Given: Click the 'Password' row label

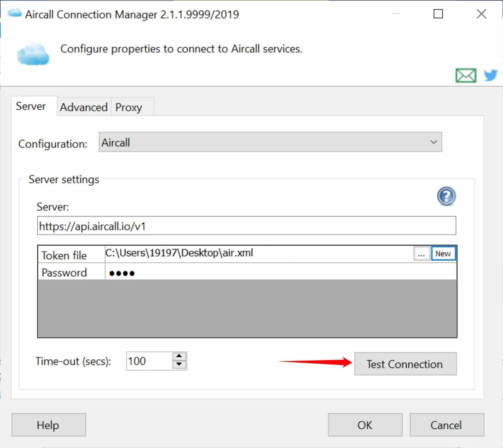Looking at the screenshot, I should pos(64,273).
